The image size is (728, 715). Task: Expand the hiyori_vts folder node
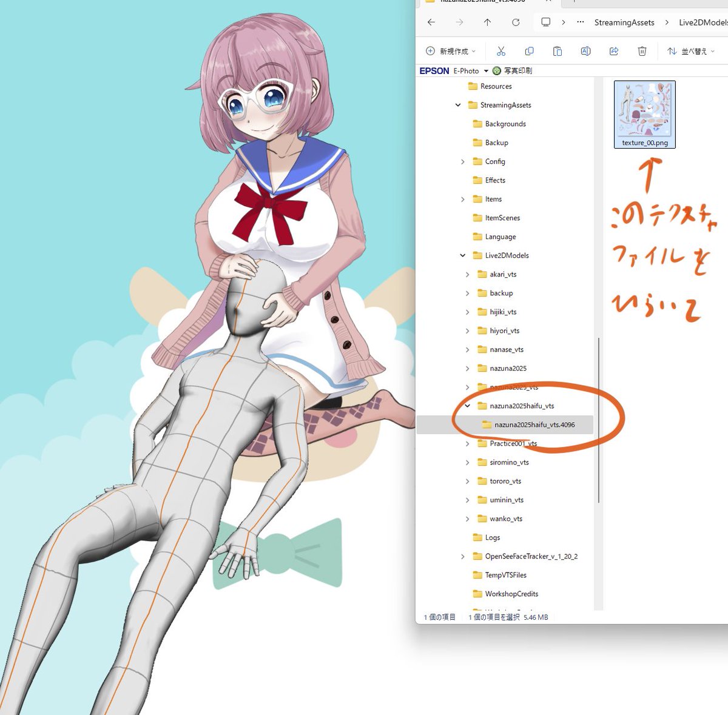click(467, 331)
